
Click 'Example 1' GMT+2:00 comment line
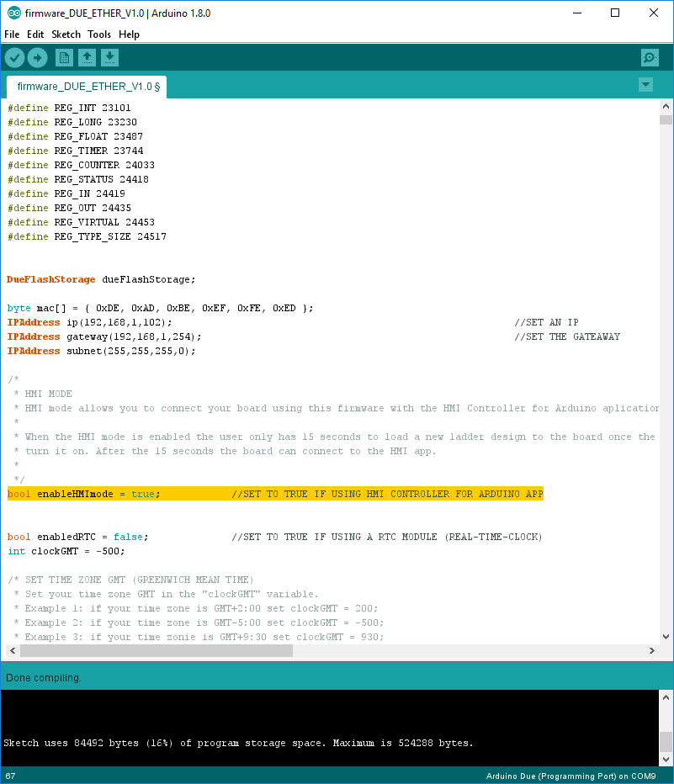195,608
